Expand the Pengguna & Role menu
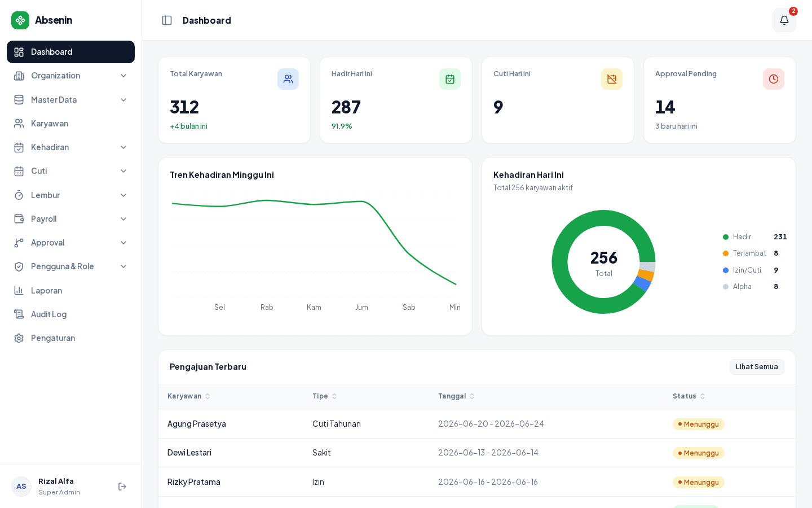The image size is (812, 508). [70, 266]
